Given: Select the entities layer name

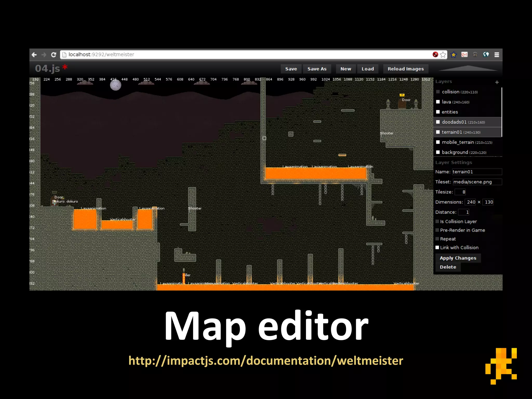Looking at the screenshot, I should coord(450,112).
